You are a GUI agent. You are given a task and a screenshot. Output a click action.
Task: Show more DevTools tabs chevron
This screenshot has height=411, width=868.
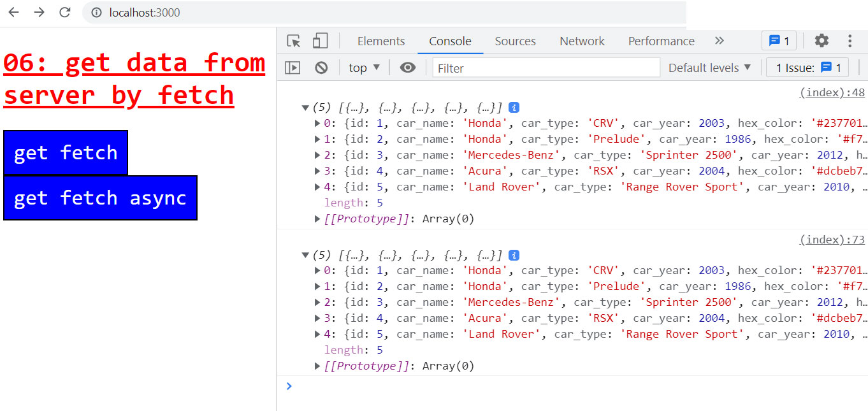click(720, 41)
